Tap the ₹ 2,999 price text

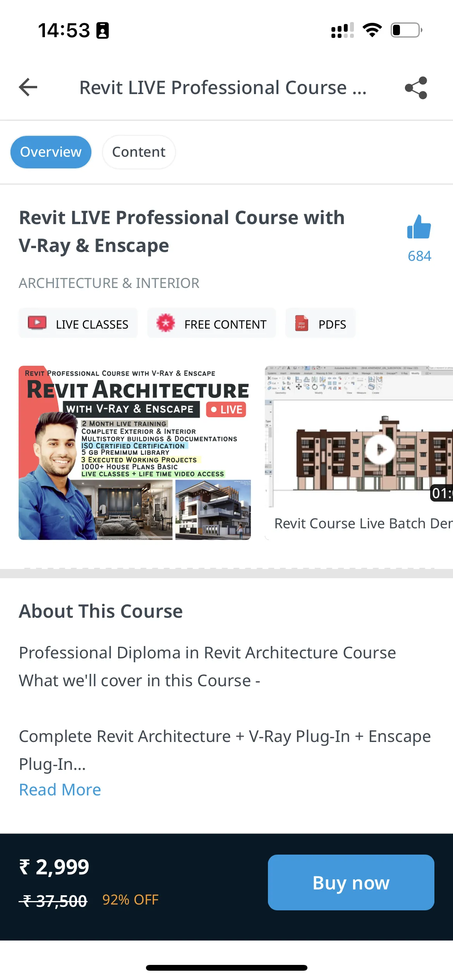(x=54, y=867)
